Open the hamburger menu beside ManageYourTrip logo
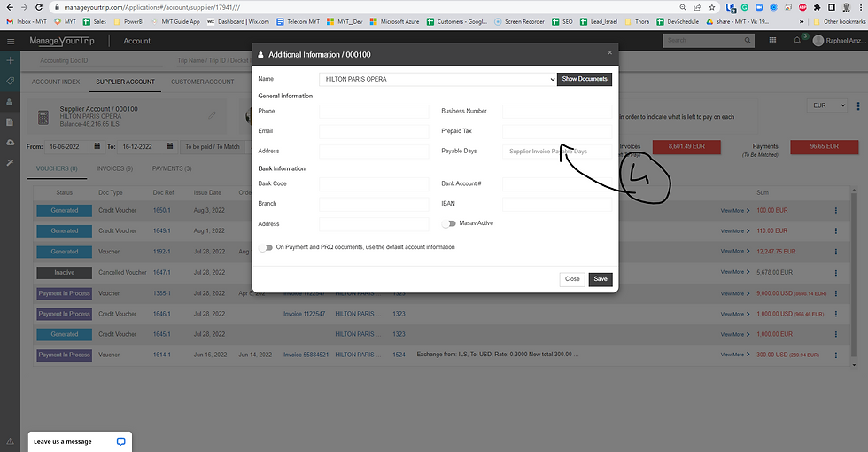 (11, 41)
